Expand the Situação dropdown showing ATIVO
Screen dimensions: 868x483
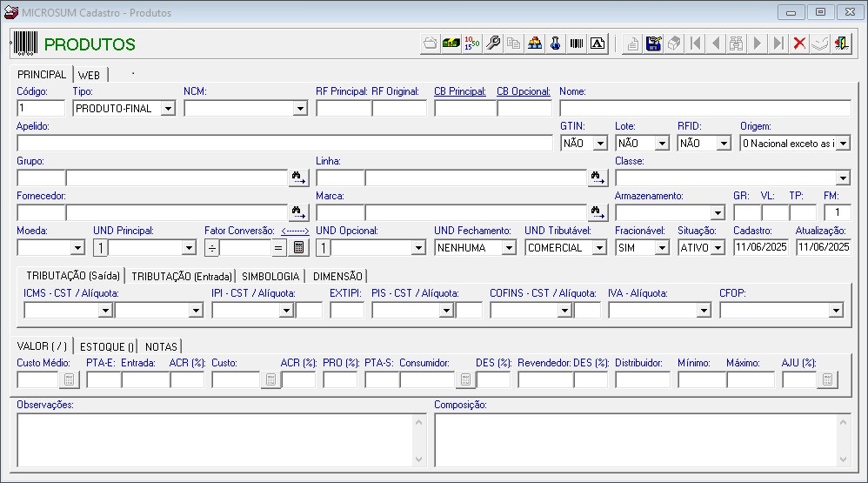pyautogui.click(x=718, y=248)
